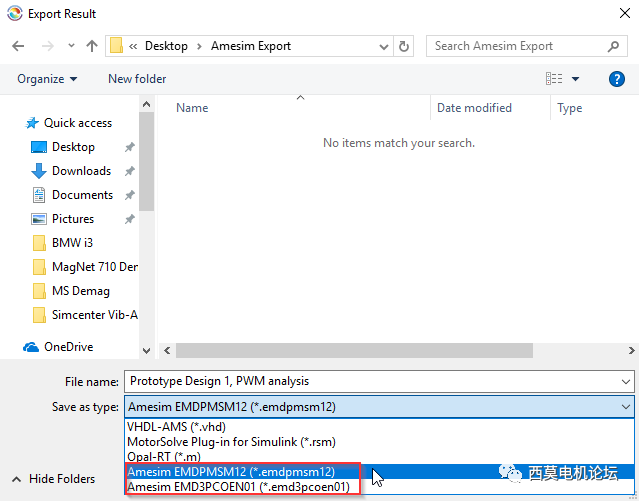Open Quick access in navigation pane

(x=68, y=123)
